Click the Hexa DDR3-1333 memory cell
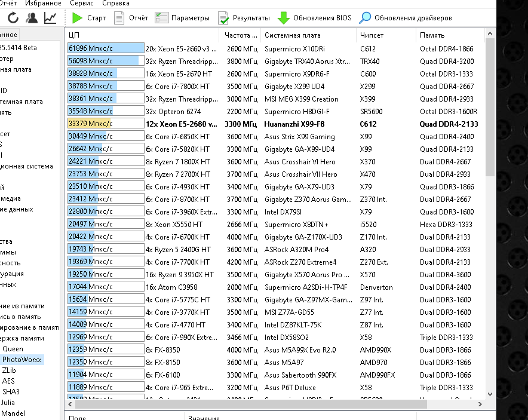This screenshot has width=528, height=420. 446,224
